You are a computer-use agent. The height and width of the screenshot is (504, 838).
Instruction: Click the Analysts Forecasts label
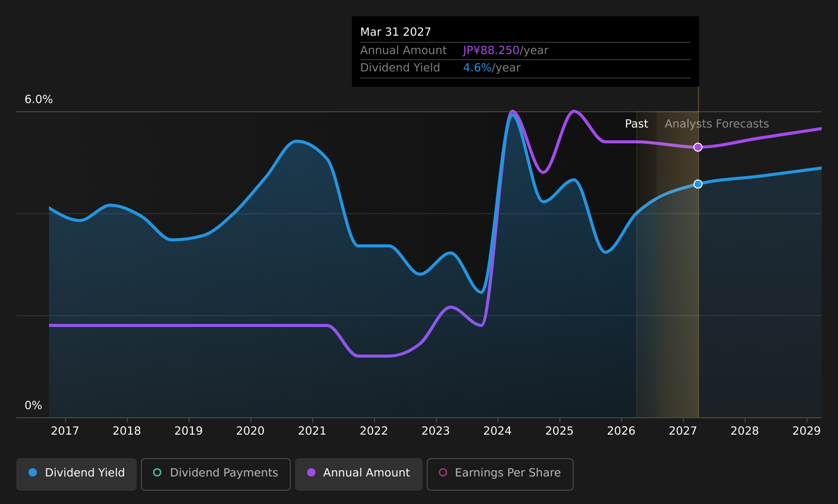[x=717, y=124]
